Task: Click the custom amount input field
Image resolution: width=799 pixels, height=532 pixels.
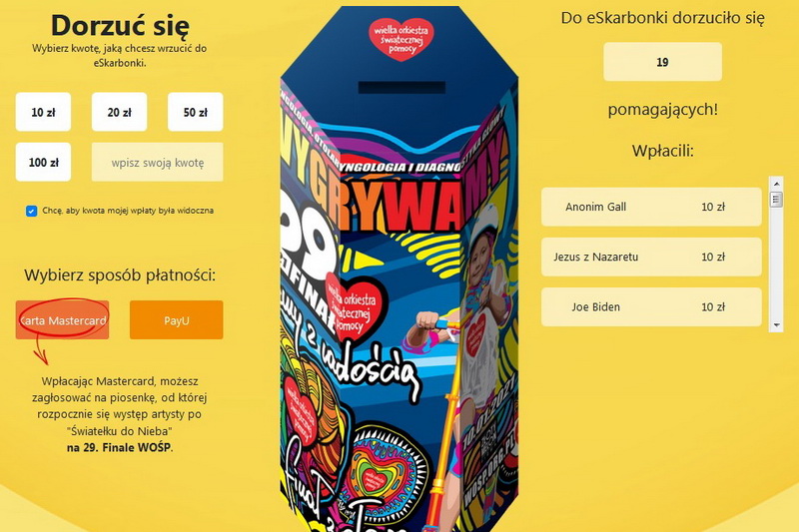Action: 158,163
